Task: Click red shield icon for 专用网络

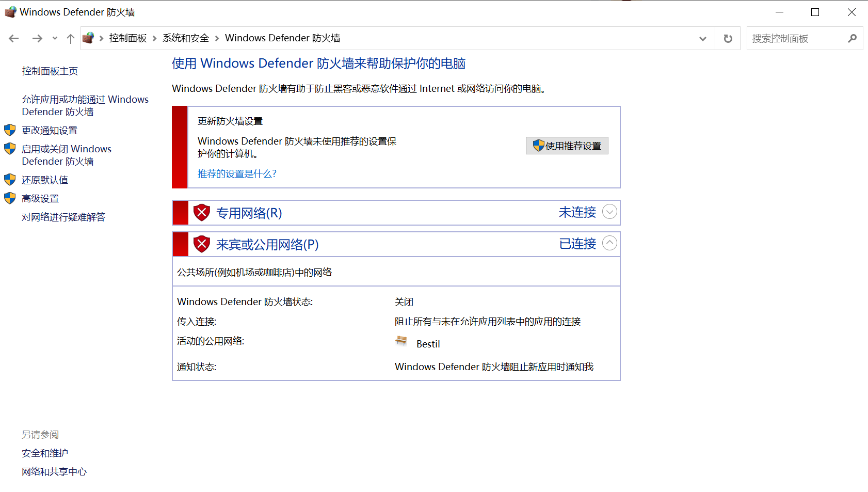Action: click(x=202, y=213)
